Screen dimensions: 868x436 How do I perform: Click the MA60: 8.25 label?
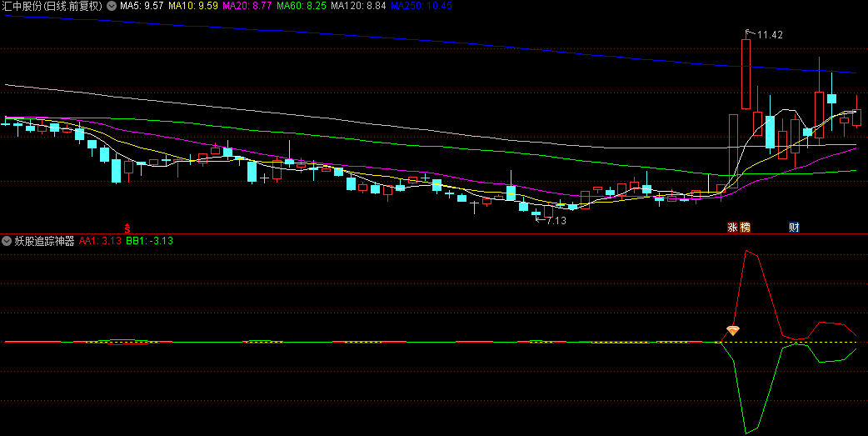point(302,6)
